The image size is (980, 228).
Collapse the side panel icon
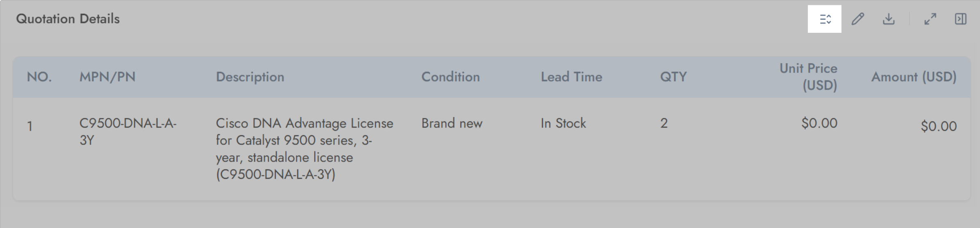pyautogui.click(x=960, y=19)
